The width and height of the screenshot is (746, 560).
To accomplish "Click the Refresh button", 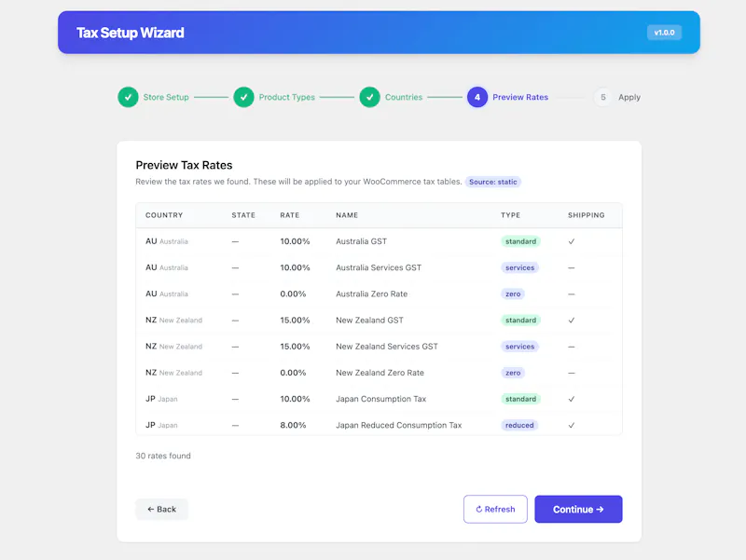I will pos(495,509).
